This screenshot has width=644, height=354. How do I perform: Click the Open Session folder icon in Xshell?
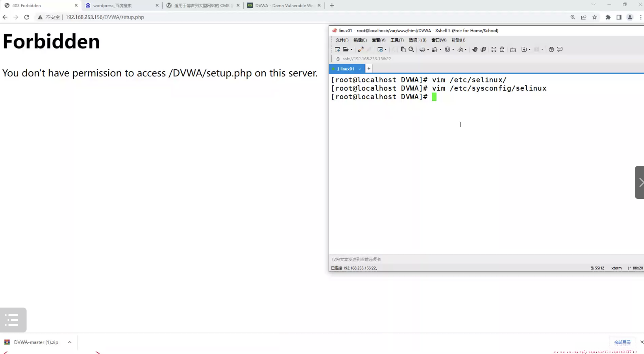[x=346, y=49]
